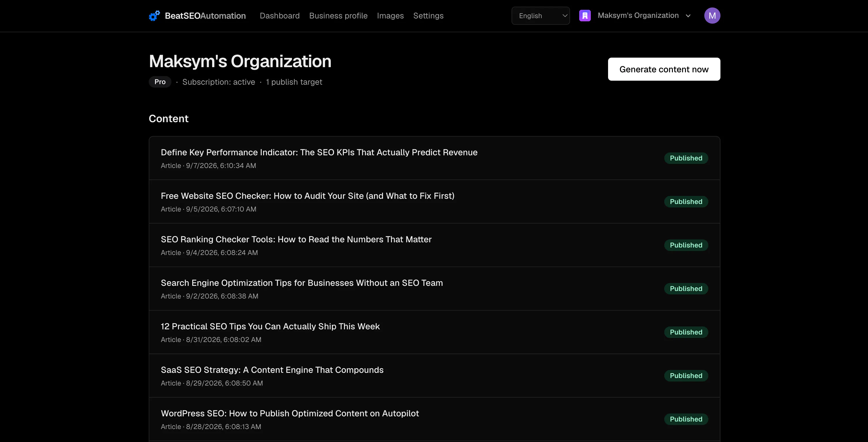Click Published badge on SEO Ranking Checker row

(686, 245)
